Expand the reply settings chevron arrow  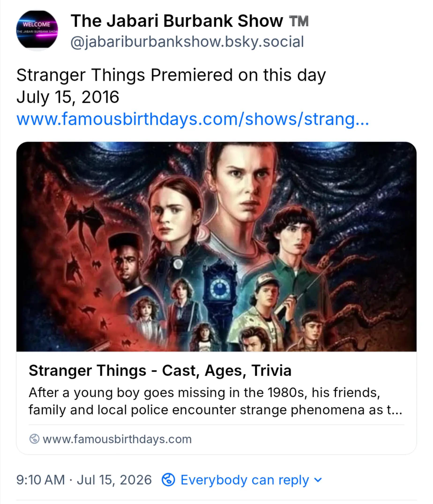click(x=318, y=480)
